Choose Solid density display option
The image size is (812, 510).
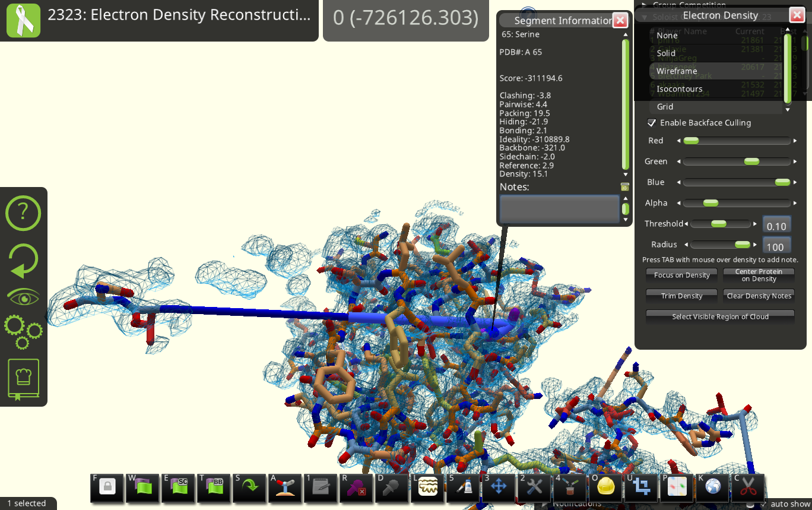[666, 53]
